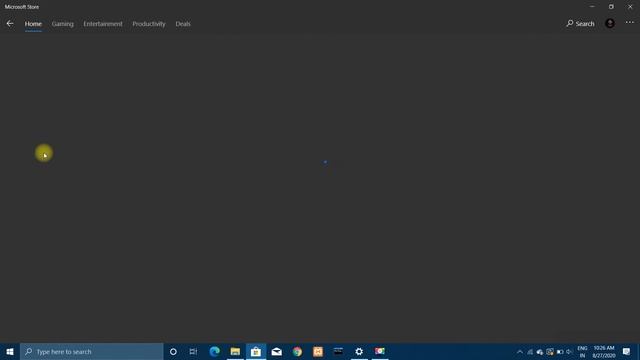Open the black clapperboard app on taskbar
The width and height of the screenshot is (640, 360).
click(x=338, y=351)
